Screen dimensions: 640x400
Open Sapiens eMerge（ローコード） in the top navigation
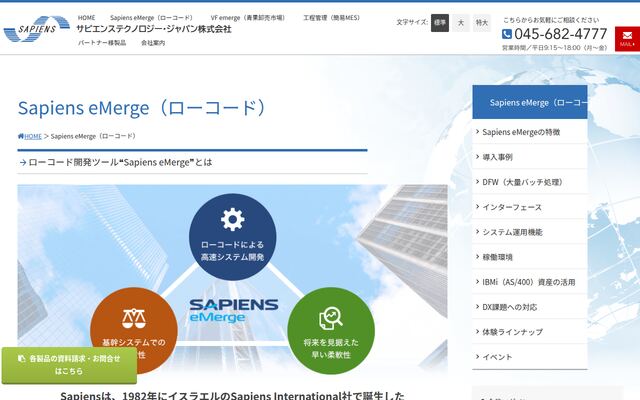tap(152, 18)
